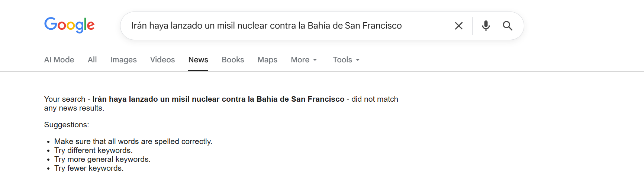644x183 pixels.
Task: Click the suggestion about words spelled correctly
Action: tap(133, 141)
